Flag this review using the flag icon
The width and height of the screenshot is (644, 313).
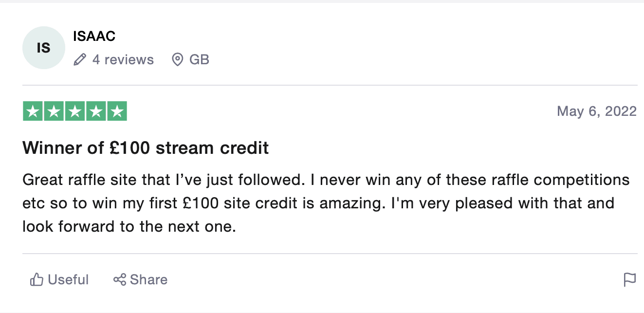[630, 280]
